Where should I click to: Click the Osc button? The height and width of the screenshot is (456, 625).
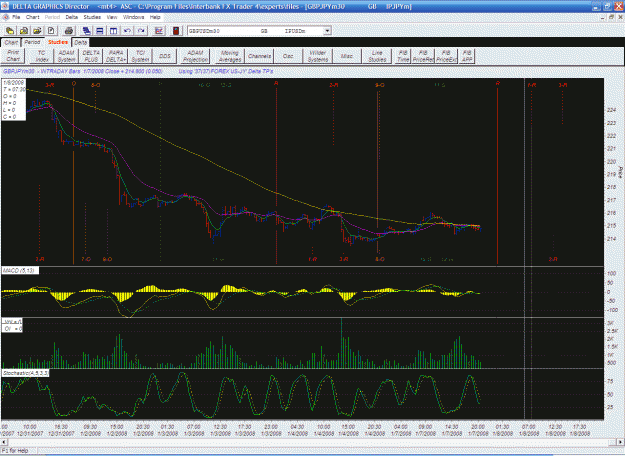pyautogui.click(x=288, y=56)
